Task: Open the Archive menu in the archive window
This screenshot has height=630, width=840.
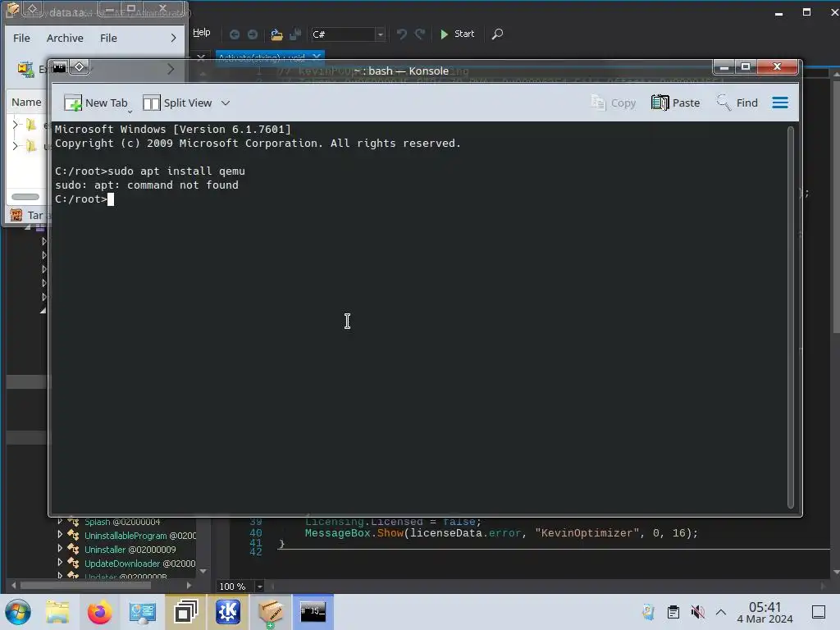Action: 65,38
